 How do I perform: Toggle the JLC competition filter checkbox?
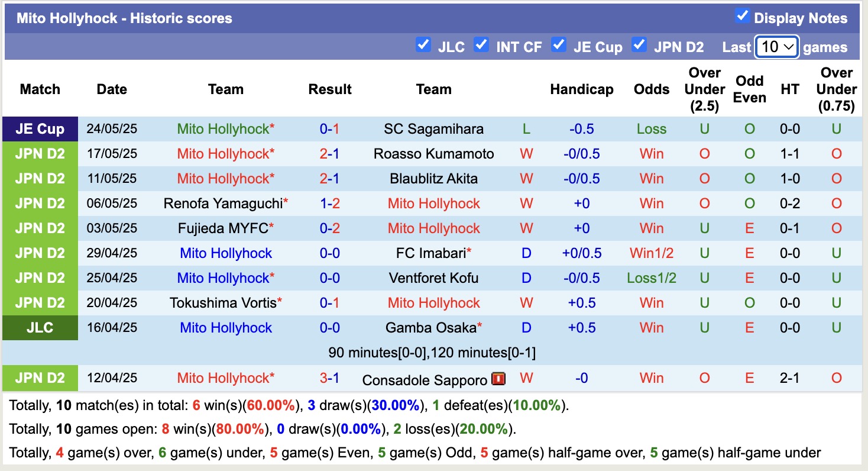423,45
